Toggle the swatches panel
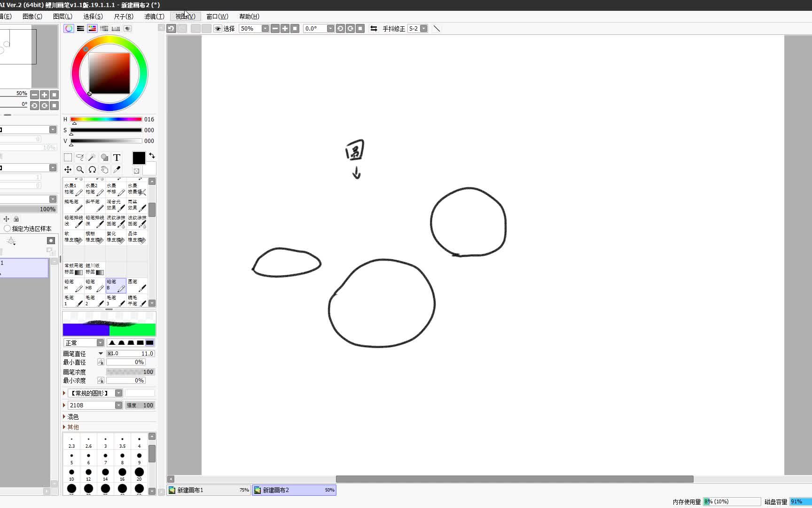This screenshot has width=812, height=508. pos(116,29)
